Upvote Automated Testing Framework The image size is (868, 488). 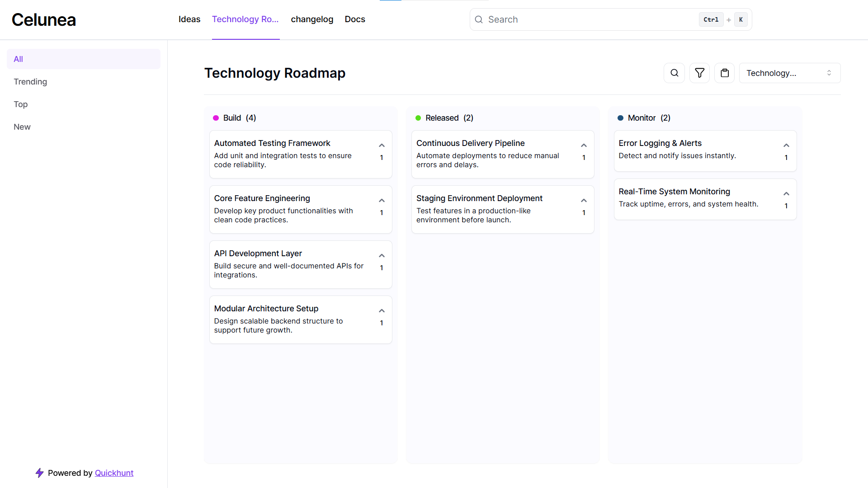[382, 145]
